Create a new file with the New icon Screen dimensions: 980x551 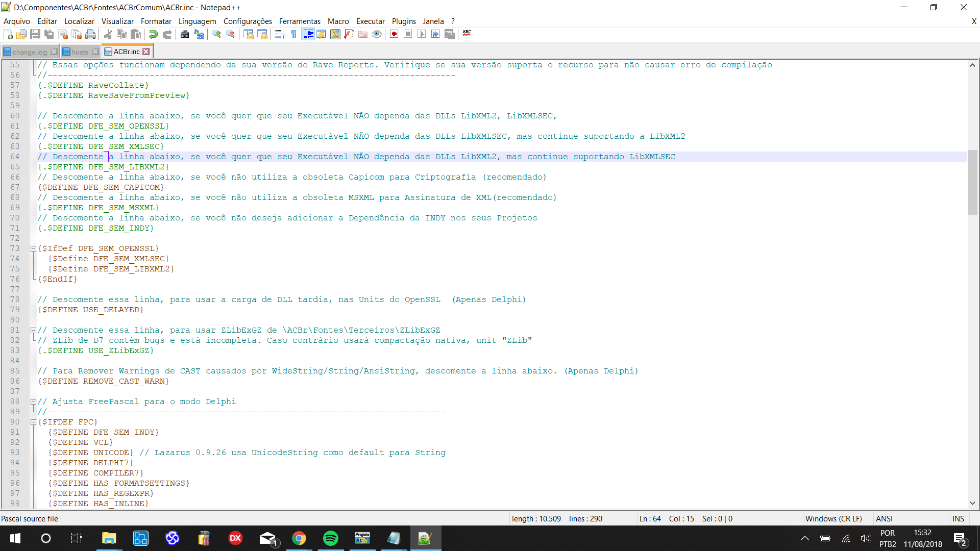tap(8, 34)
